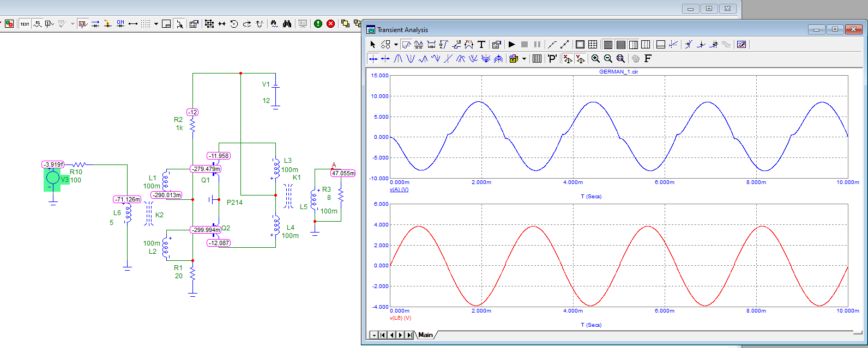Expand dropdown next to shapes tool
868x348 pixels.
[396, 45]
